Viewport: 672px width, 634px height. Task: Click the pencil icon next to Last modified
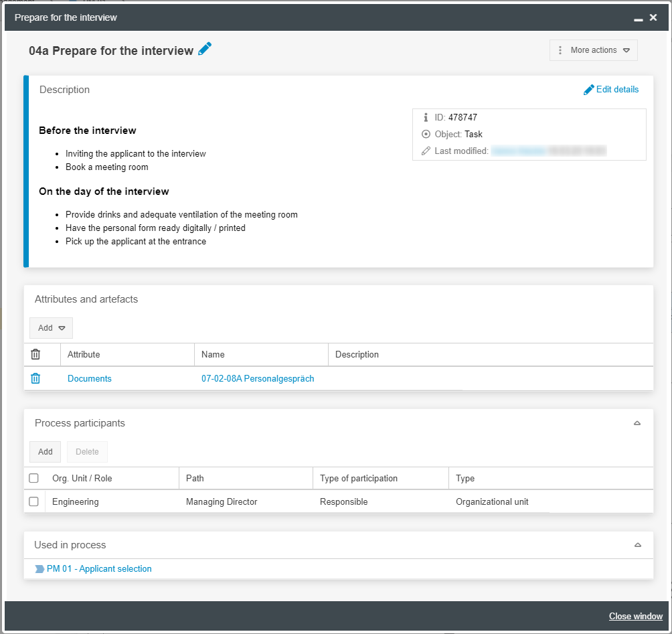[x=426, y=151]
